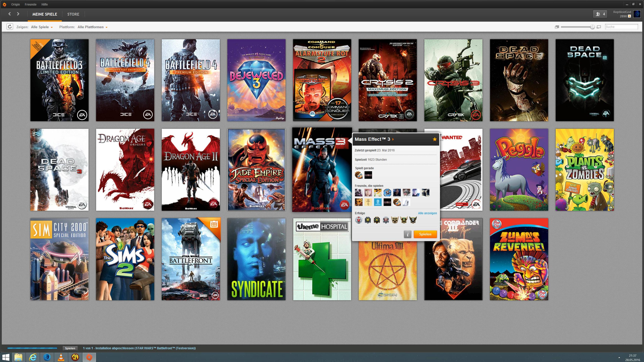Click the ankh friend avatar

[x=368, y=202]
